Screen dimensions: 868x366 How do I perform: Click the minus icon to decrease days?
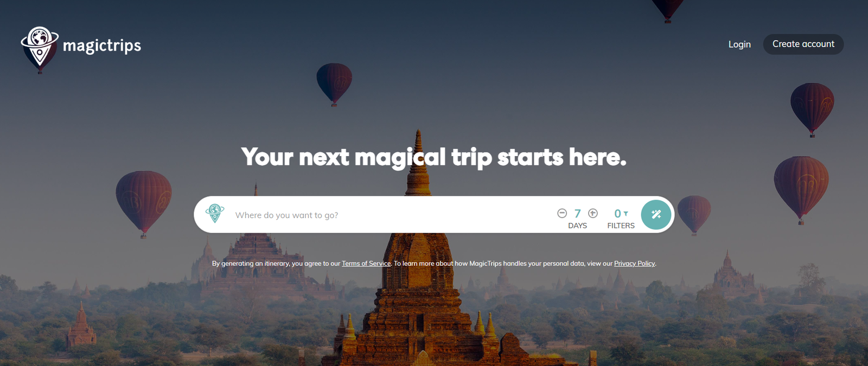pyautogui.click(x=562, y=213)
